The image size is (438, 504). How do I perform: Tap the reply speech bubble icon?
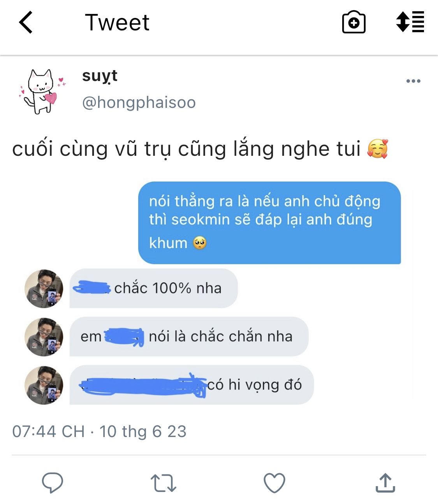click(53, 483)
